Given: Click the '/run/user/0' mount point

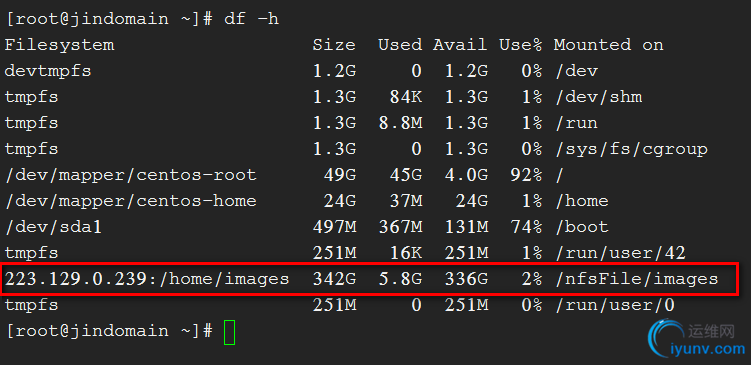Looking at the screenshot, I should coord(614,305).
